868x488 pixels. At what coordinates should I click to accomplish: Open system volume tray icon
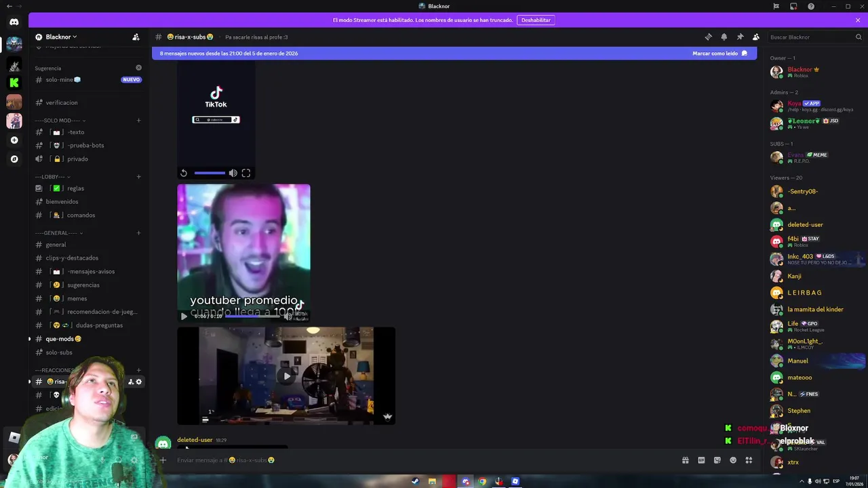817,481
